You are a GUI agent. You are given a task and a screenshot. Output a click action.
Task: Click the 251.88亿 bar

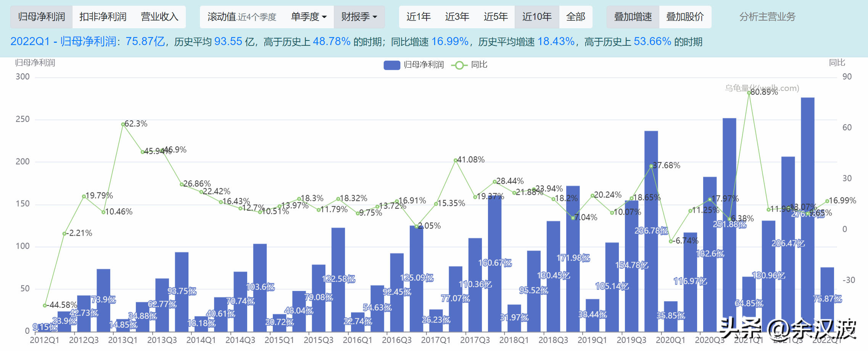(729, 225)
